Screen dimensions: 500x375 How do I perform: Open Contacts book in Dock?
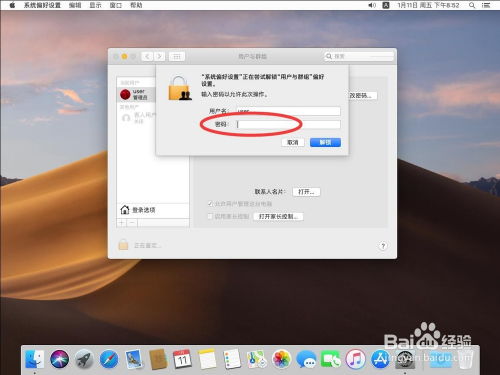(x=158, y=359)
